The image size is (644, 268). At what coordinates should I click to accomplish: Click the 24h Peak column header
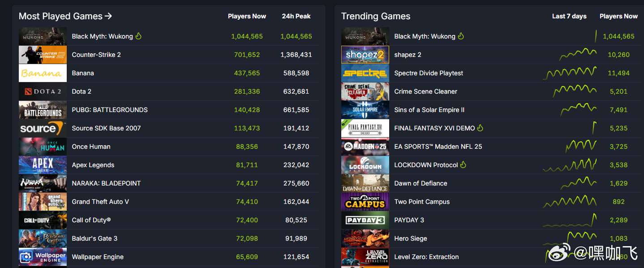point(296,16)
